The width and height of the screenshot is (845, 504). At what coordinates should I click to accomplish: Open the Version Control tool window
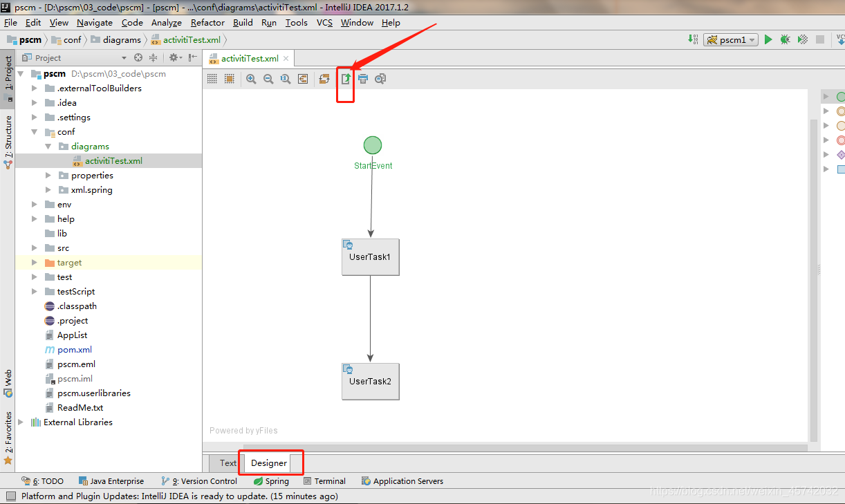pos(199,481)
